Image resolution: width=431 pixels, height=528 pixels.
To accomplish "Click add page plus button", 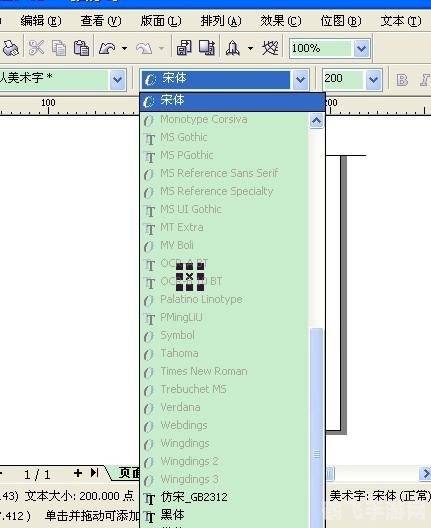I will point(78,473).
